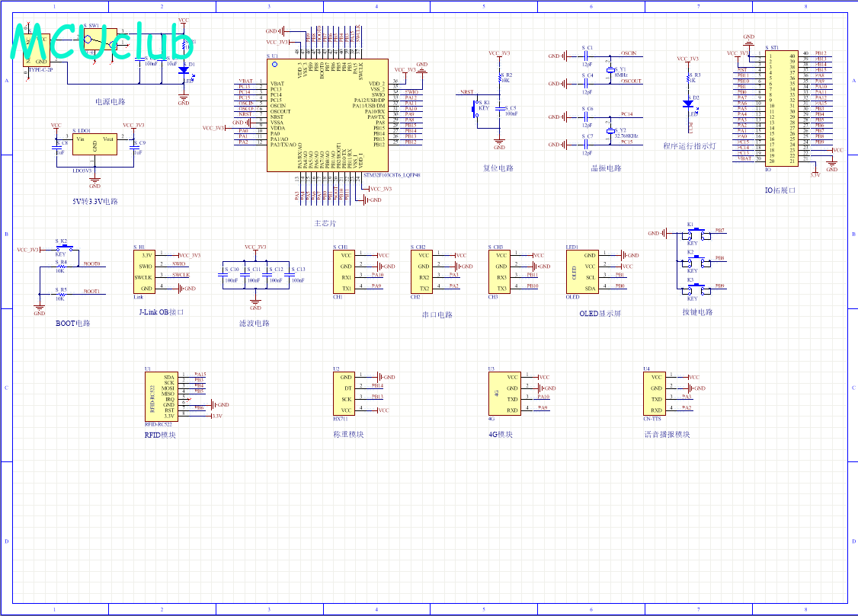Click the 'STM32F103C8T6_LQFP48' part label

pyautogui.click(x=392, y=175)
